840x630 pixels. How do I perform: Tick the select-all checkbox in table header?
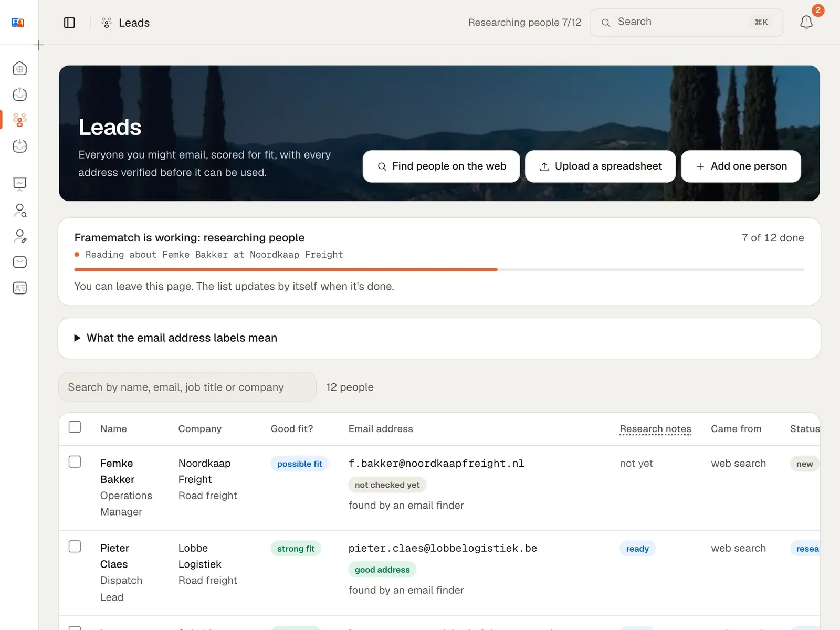(x=75, y=427)
